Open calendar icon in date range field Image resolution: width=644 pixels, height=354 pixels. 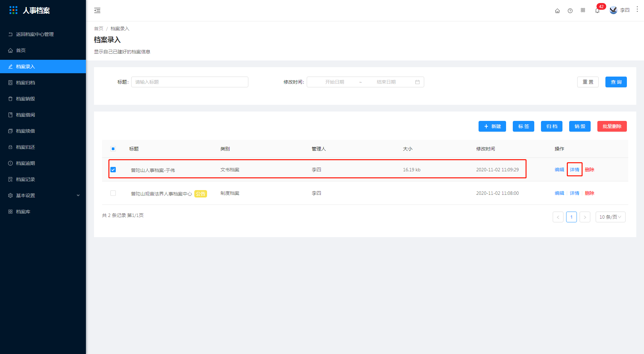point(417,82)
